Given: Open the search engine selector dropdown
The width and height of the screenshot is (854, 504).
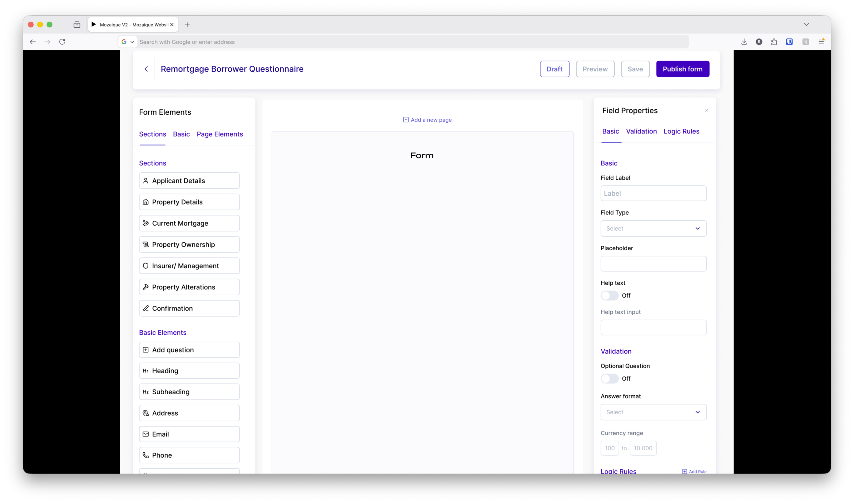Looking at the screenshot, I should click(128, 42).
